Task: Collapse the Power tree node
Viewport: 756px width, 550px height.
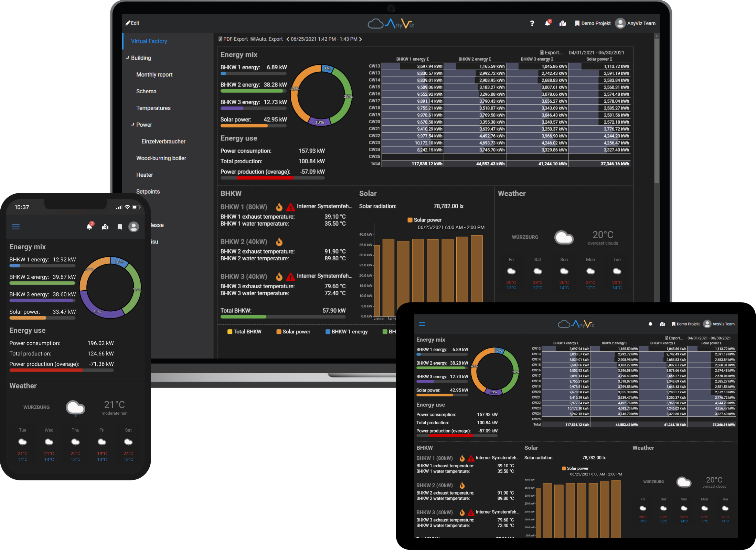Action: pyautogui.click(x=132, y=124)
